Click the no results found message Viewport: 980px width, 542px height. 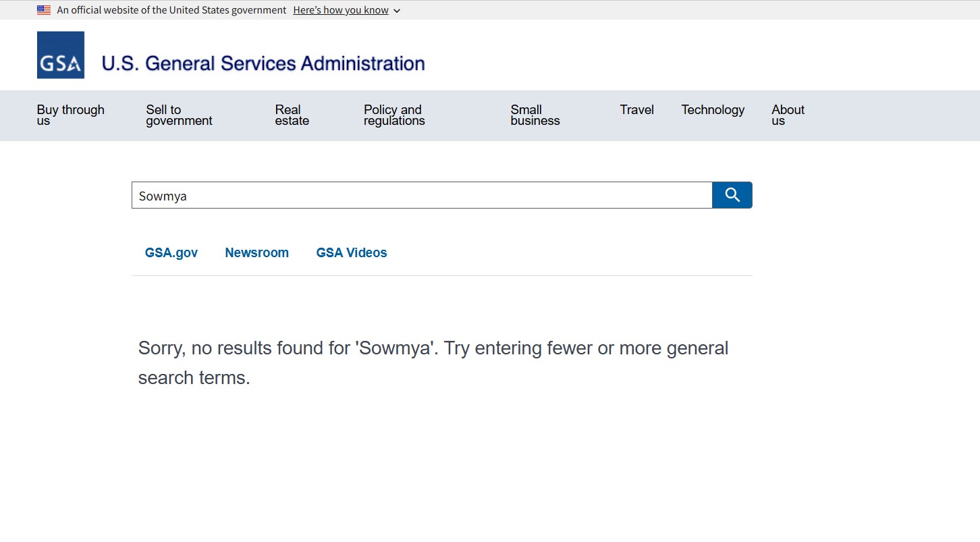click(x=433, y=362)
